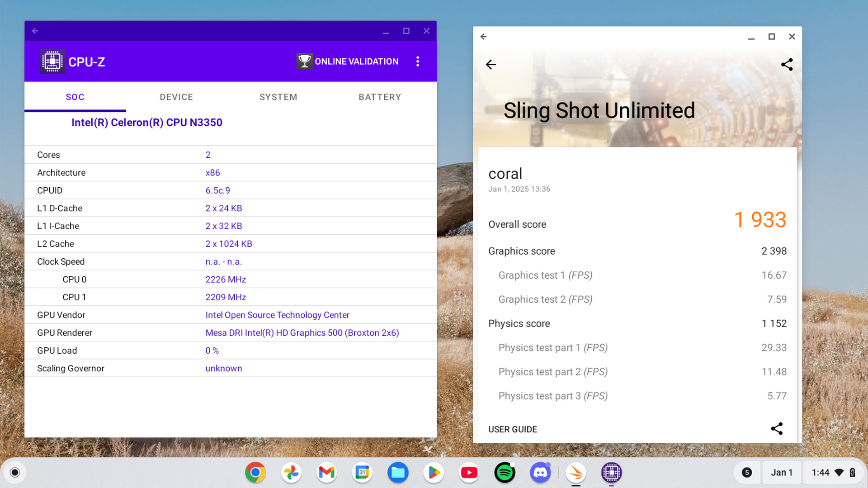Viewport: 868px width, 488px height.
Task: Click the Overall score 1 933 value
Action: coord(760,220)
